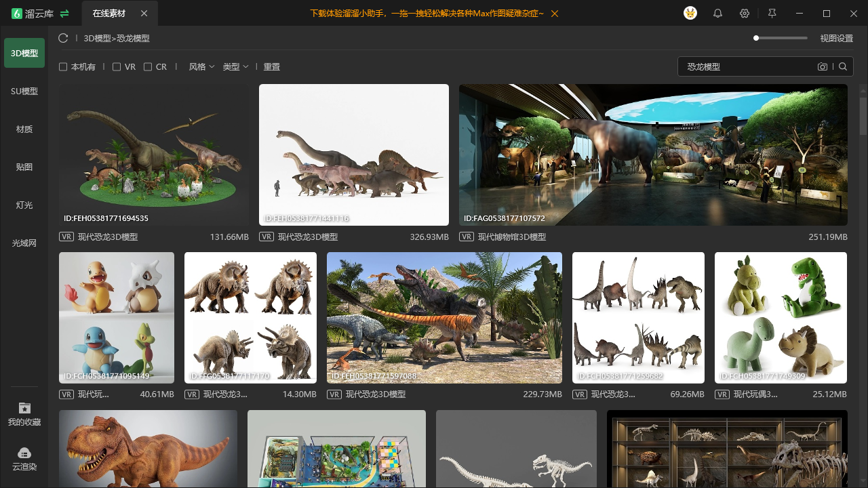Click the 重置 reset button
The height and width of the screenshot is (488, 868).
point(272,67)
